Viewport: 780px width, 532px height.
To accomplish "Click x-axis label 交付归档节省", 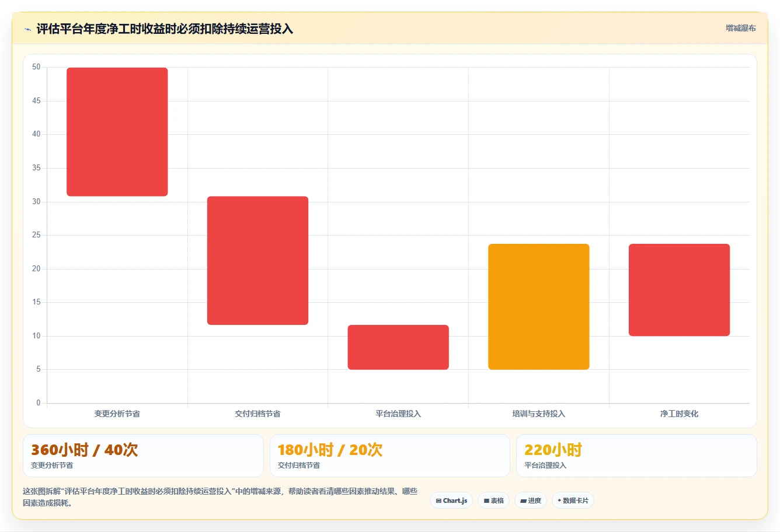I will point(257,414).
